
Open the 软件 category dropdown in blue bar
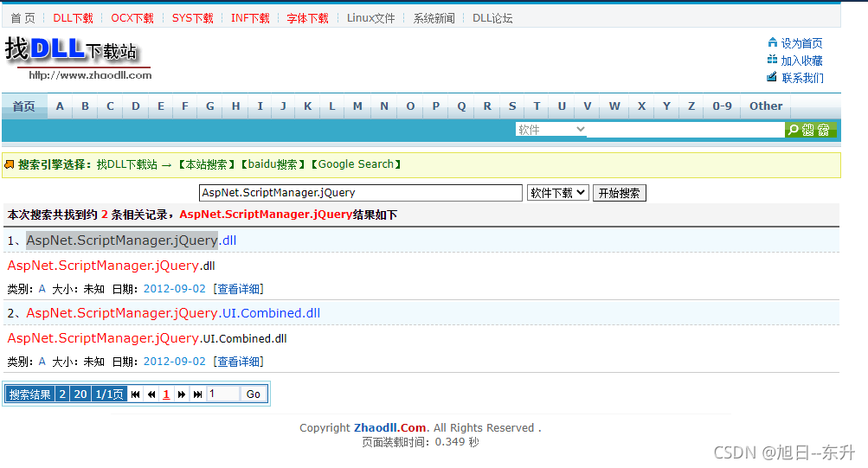coord(550,130)
